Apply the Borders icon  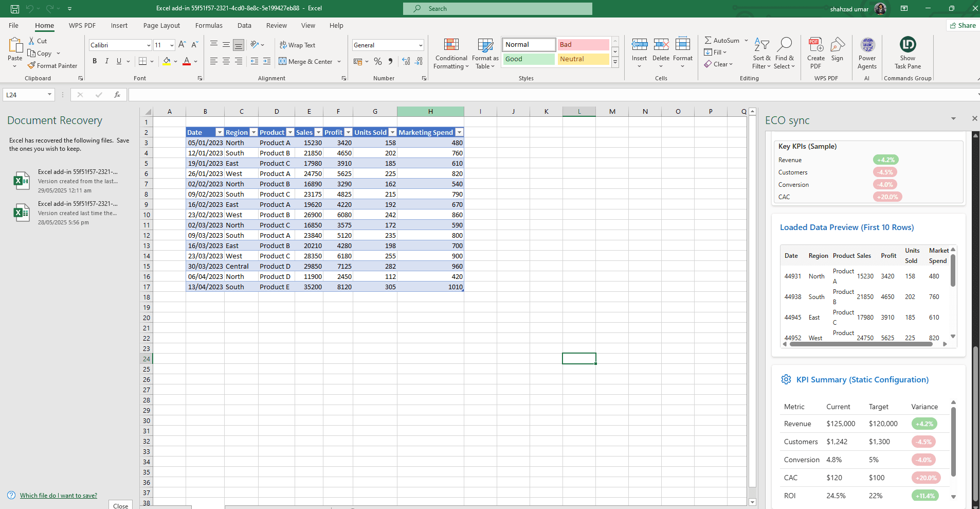pos(143,61)
